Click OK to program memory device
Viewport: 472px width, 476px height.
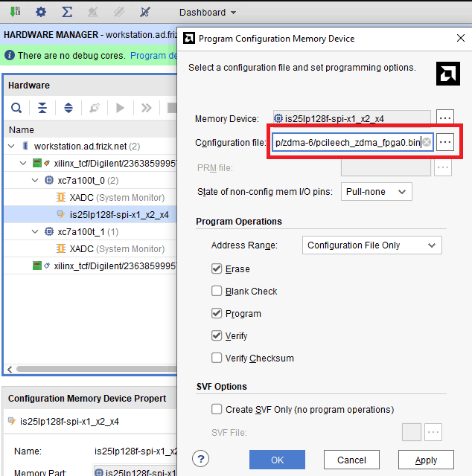[277, 460]
